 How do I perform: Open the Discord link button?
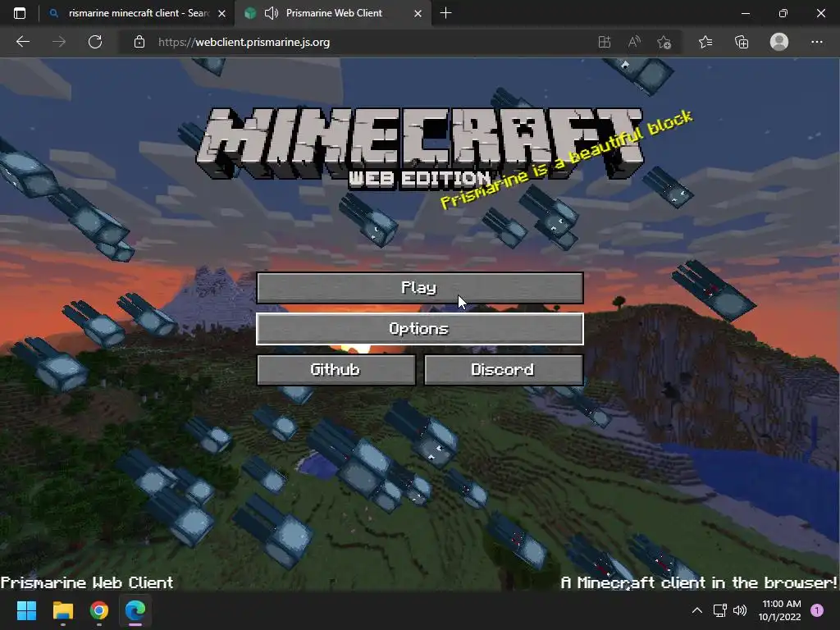[503, 370]
